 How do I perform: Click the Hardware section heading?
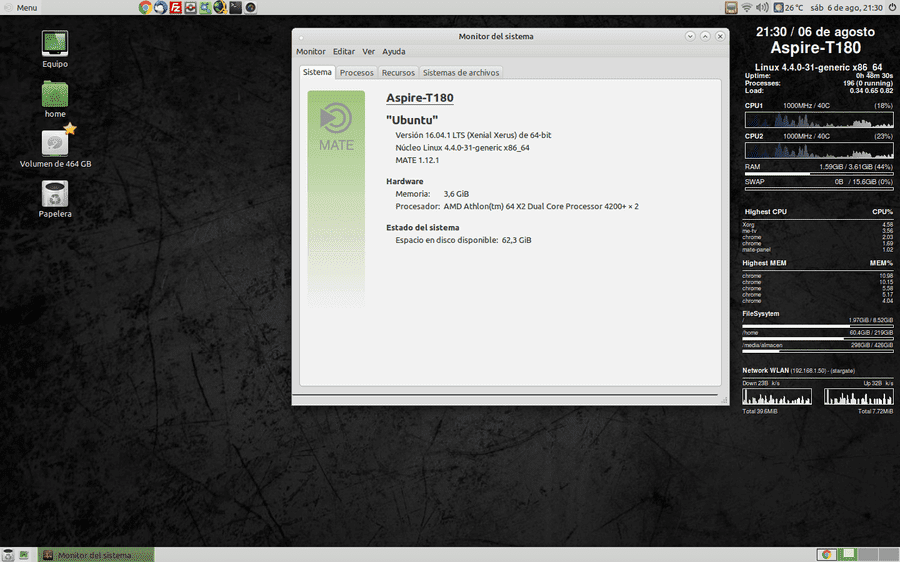click(405, 181)
